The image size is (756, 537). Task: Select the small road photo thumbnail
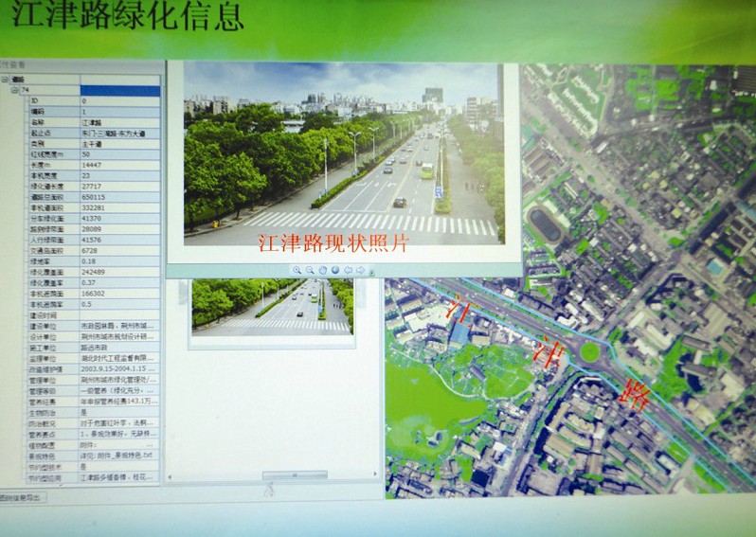tap(271, 306)
